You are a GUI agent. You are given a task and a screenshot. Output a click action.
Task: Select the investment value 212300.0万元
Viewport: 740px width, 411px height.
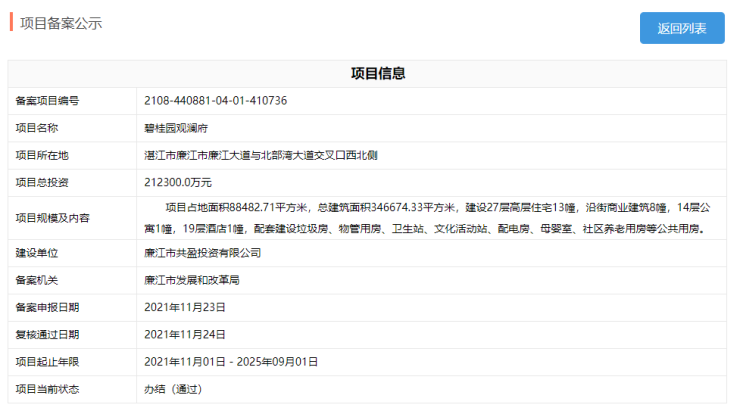tap(178, 183)
